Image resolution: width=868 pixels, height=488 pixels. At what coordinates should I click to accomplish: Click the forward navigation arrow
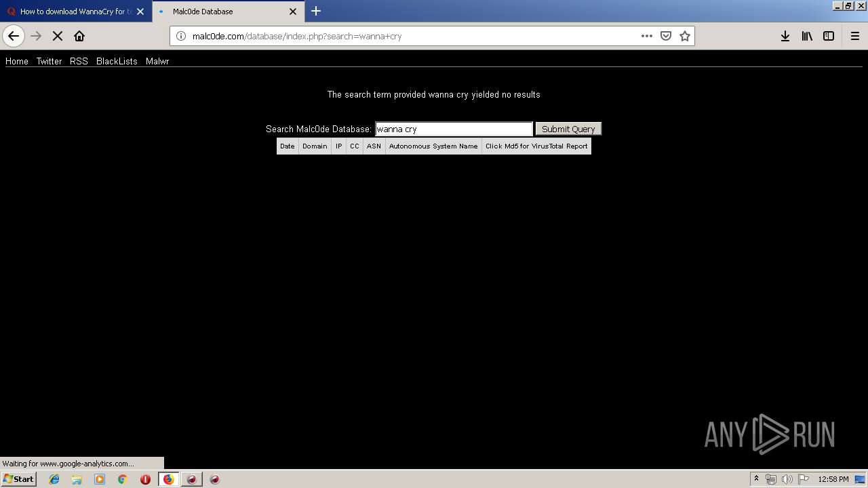[36, 36]
